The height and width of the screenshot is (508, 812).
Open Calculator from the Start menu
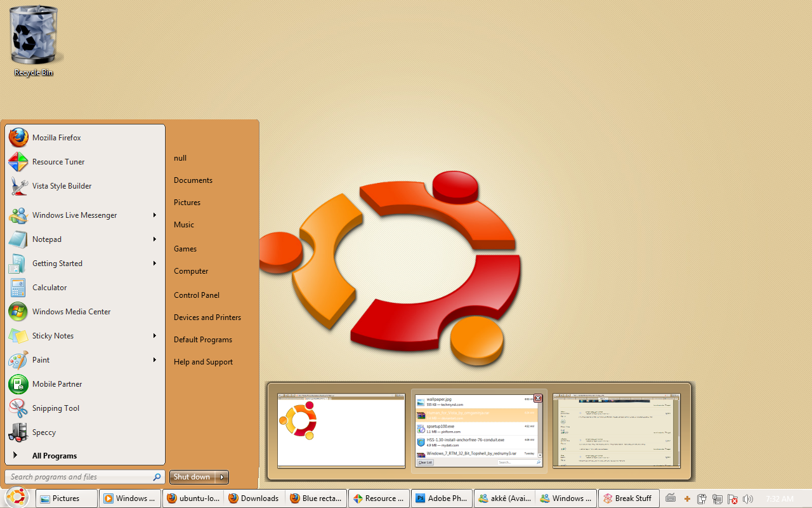tap(85, 288)
